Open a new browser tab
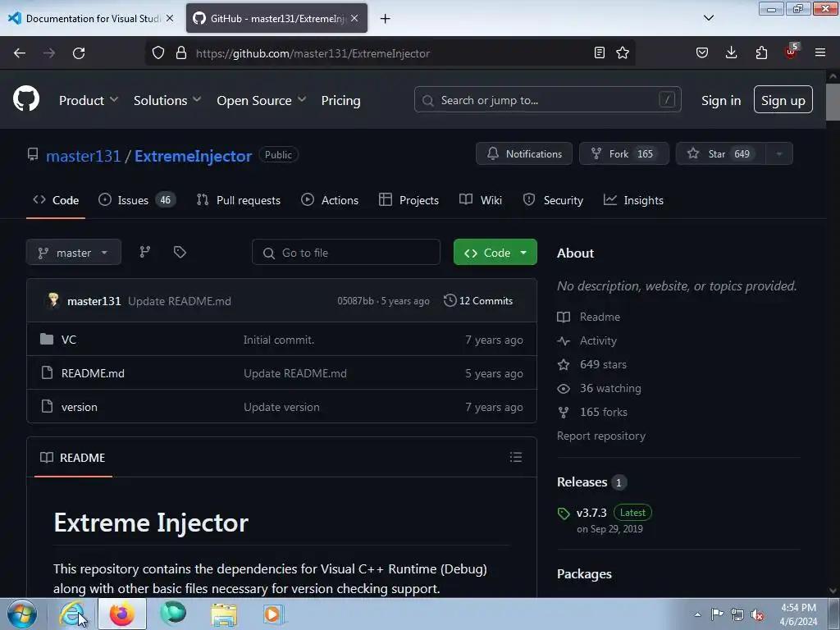Viewport: 840px width, 630px height. [386, 19]
